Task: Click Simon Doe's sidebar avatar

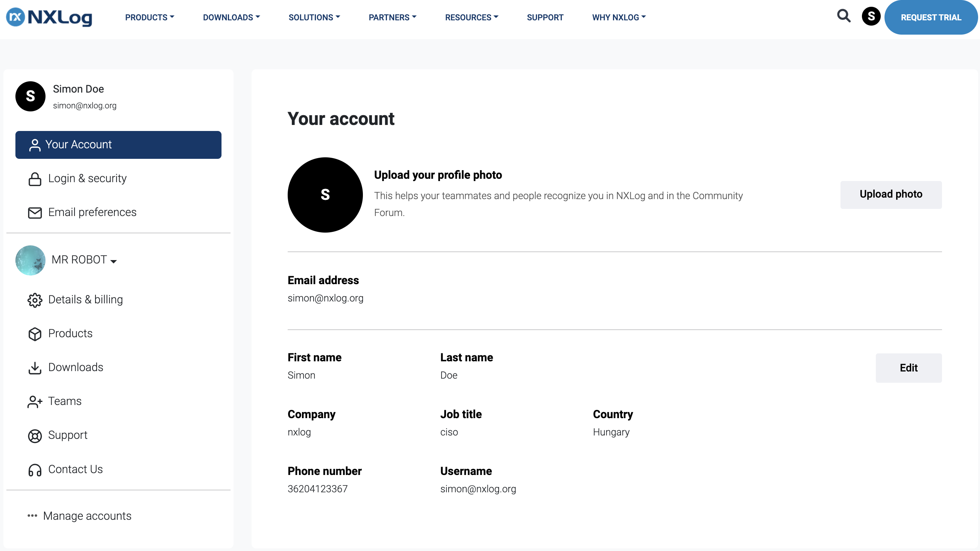Action: click(30, 96)
